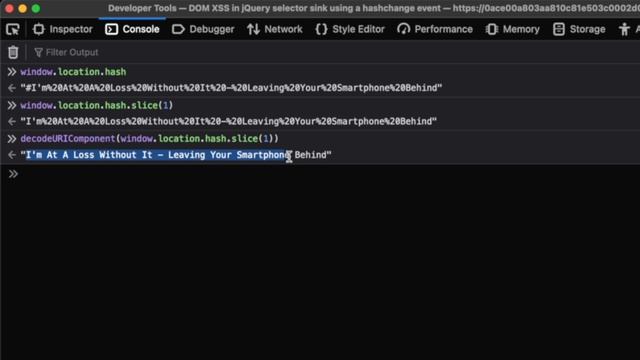Viewport: 640px width, 360px height.
Task: Click the Console tab icon
Action: tap(111, 29)
